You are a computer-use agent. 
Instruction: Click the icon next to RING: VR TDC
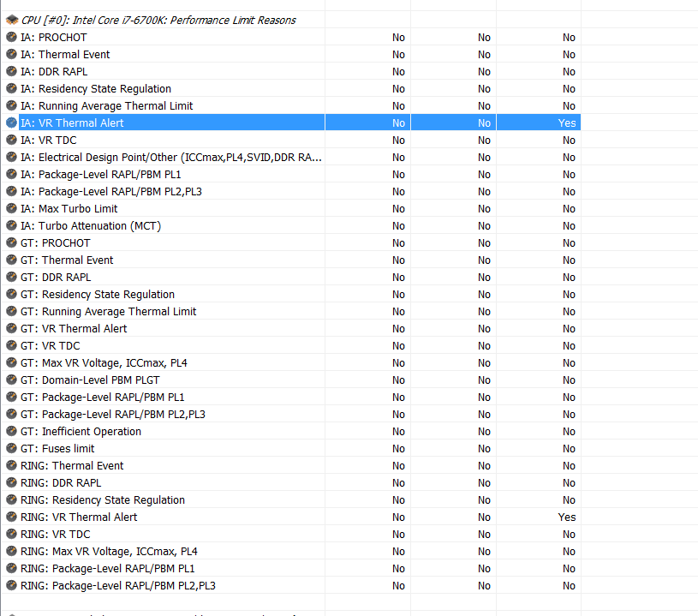pyautogui.click(x=12, y=534)
